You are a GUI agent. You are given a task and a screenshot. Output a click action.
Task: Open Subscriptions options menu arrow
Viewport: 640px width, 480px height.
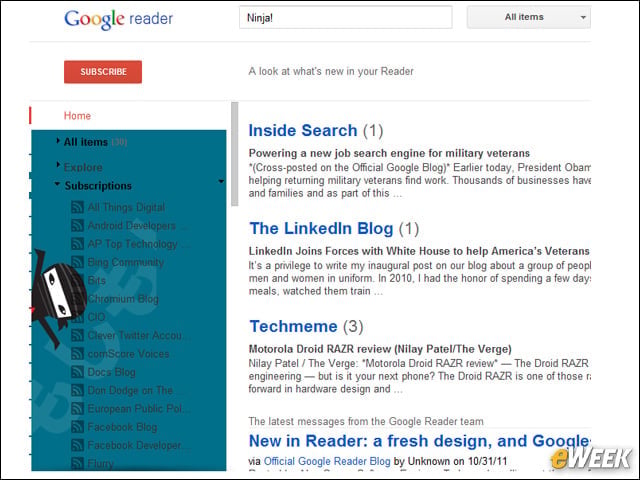[221, 181]
